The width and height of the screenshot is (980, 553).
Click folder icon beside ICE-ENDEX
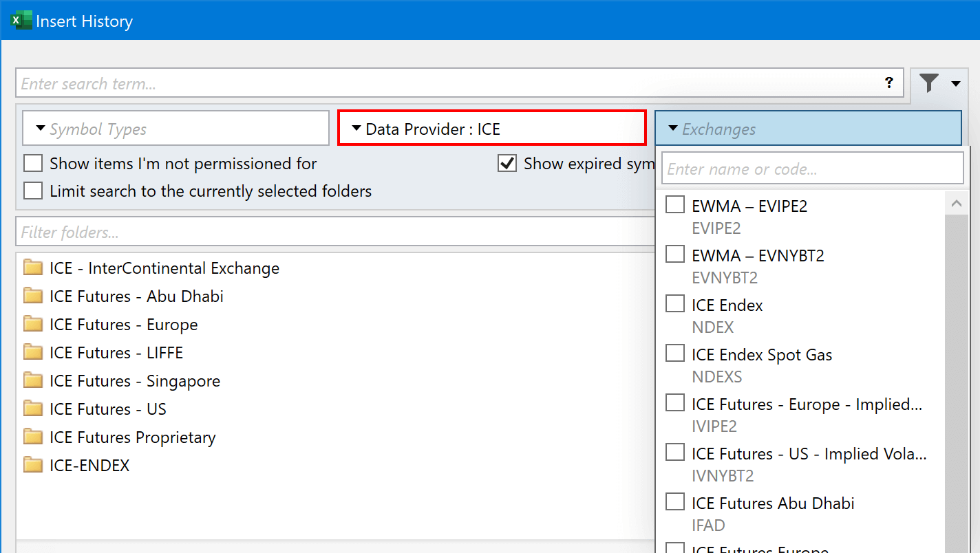coord(33,465)
